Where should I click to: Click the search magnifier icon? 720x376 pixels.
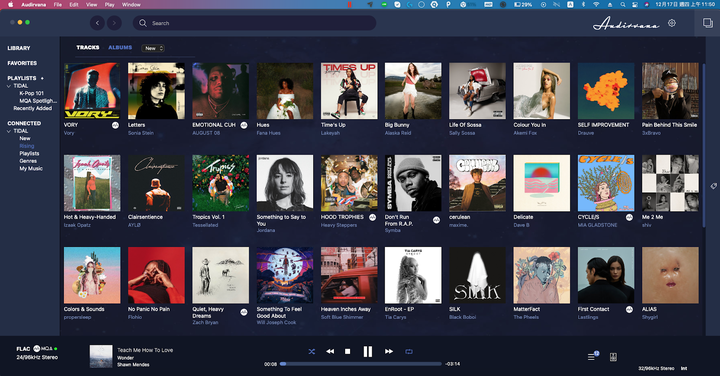pos(143,23)
